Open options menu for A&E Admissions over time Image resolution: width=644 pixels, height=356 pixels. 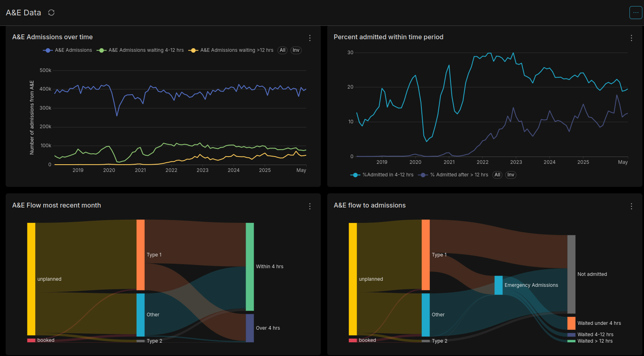click(310, 38)
